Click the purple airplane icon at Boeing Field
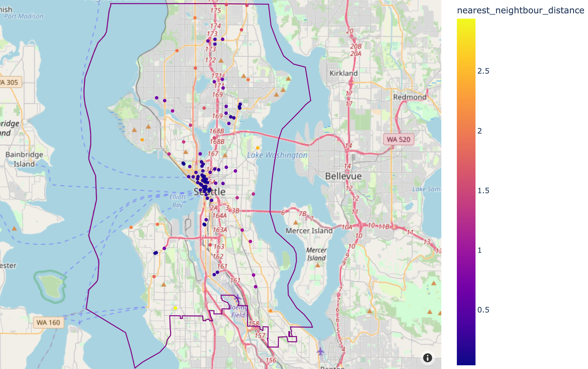Viewport: 588px width, 369px height. coord(237,299)
